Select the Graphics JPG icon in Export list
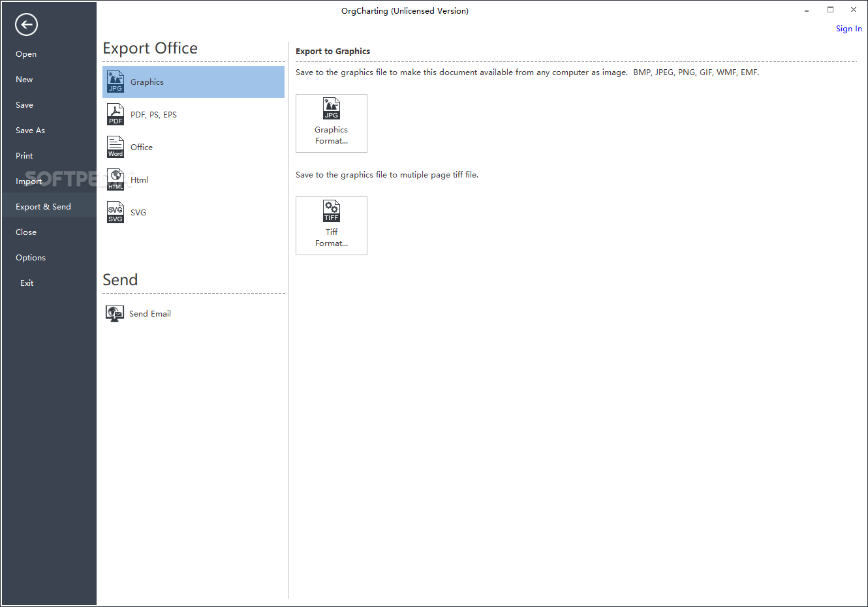The height and width of the screenshot is (607, 868). (116, 82)
